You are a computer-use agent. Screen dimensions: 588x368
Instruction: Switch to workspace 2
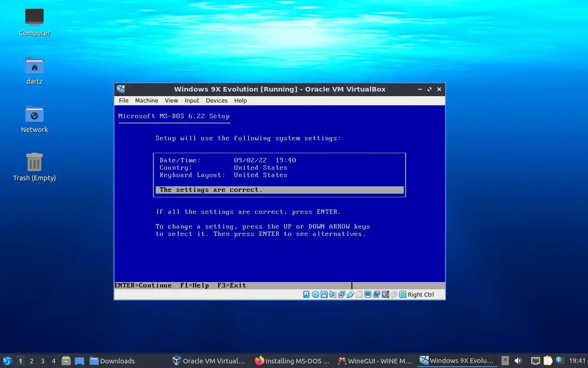(x=31, y=361)
